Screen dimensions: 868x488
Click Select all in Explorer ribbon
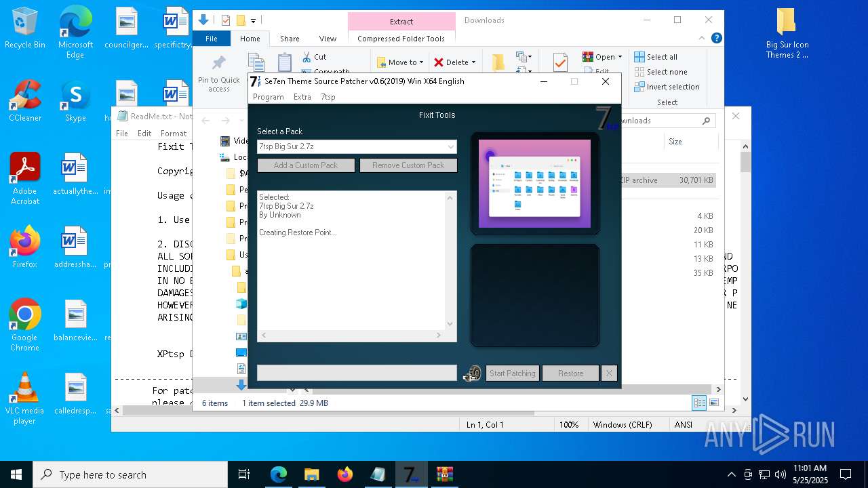(x=656, y=57)
